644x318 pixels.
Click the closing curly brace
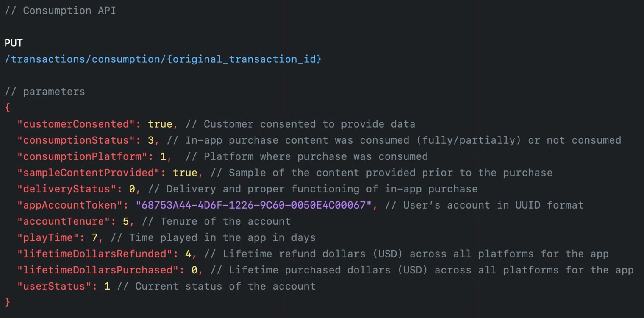[x=7, y=302]
